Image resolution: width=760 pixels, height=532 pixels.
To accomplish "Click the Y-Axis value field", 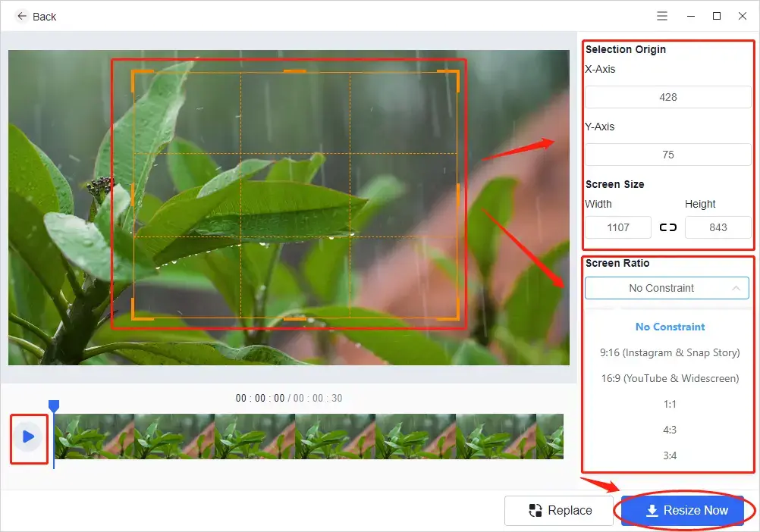I will tap(667, 154).
